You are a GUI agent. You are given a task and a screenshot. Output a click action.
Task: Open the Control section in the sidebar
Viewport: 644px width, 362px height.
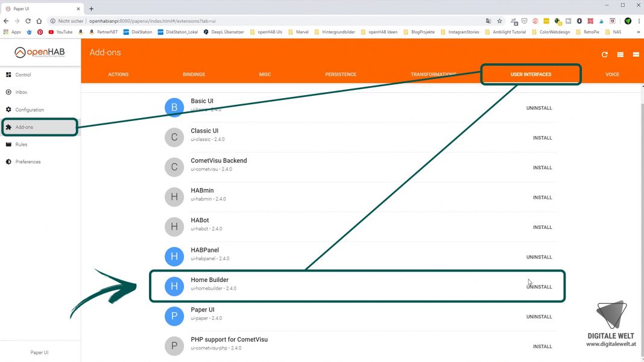click(x=23, y=75)
